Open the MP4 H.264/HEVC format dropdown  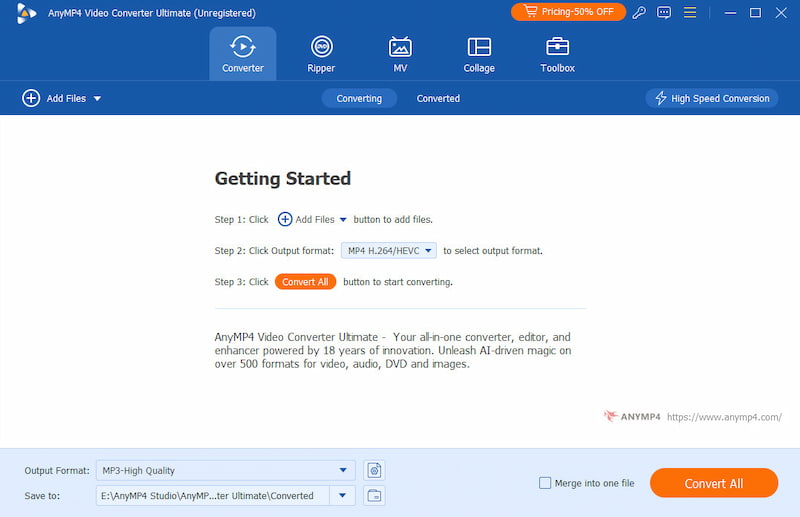click(x=388, y=250)
